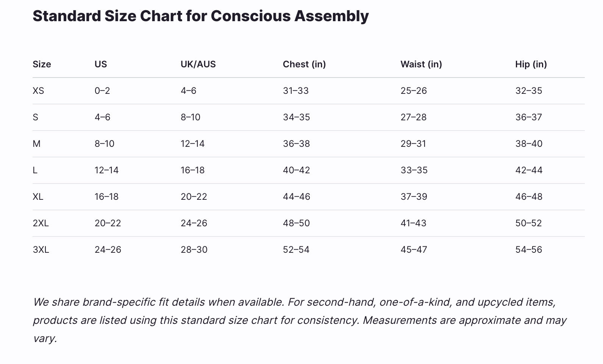603x364 pixels.
Task: Select the Hip (in) column header
Action: click(x=531, y=64)
